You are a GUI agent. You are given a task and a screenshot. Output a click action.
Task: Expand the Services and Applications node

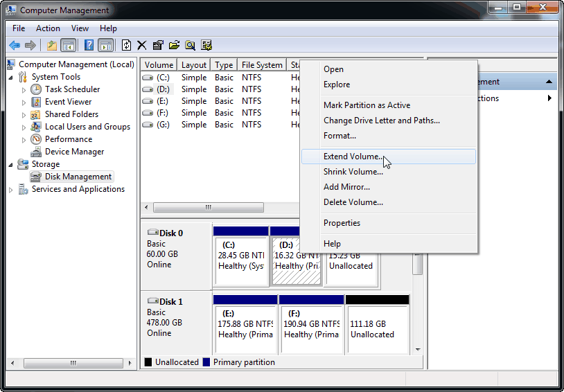[11, 189]
